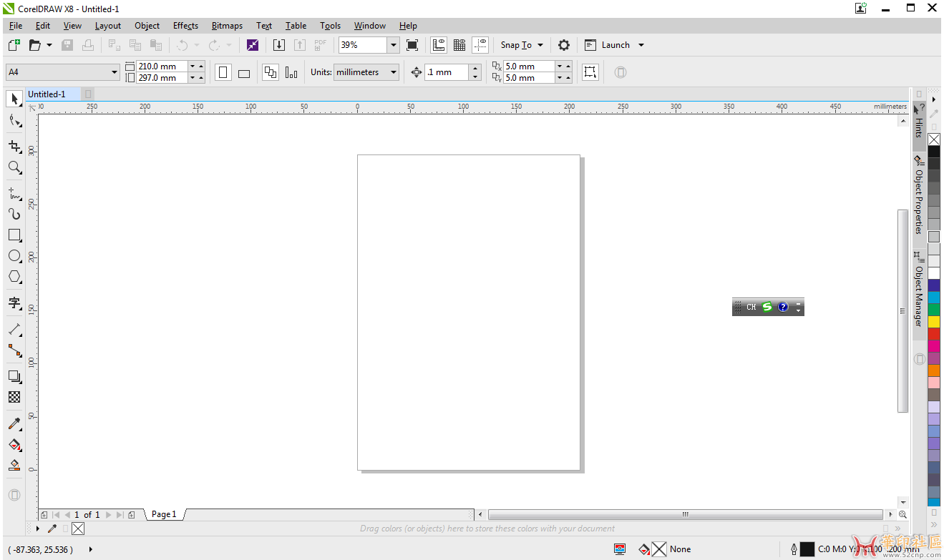Pick the Artistic Media tool
944x560 pixels.
click(x=14, y=214)
